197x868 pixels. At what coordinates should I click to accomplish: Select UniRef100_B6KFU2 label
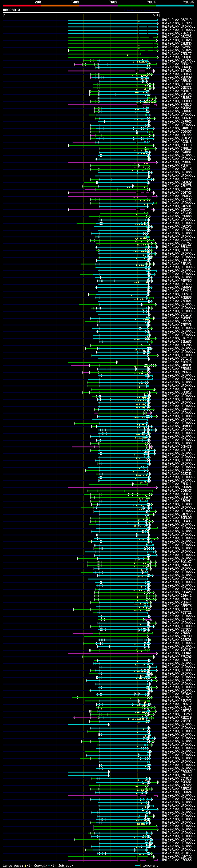click(x=177, y=260)
